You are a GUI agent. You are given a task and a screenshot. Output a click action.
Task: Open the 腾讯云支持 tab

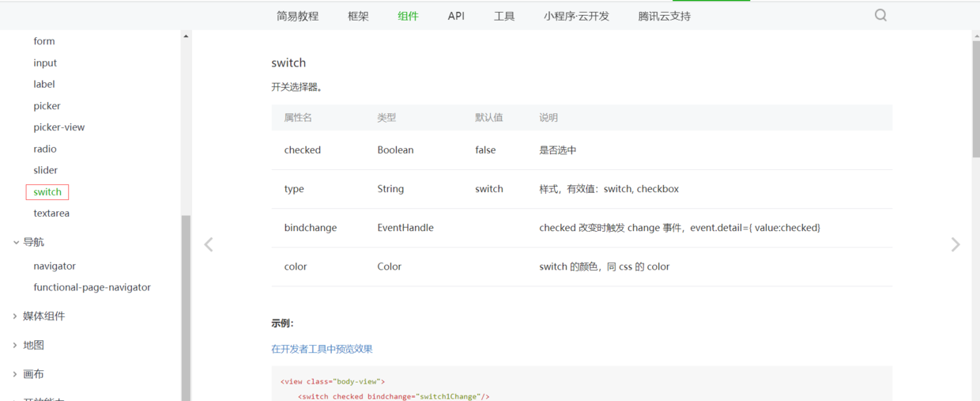point(665,16)
